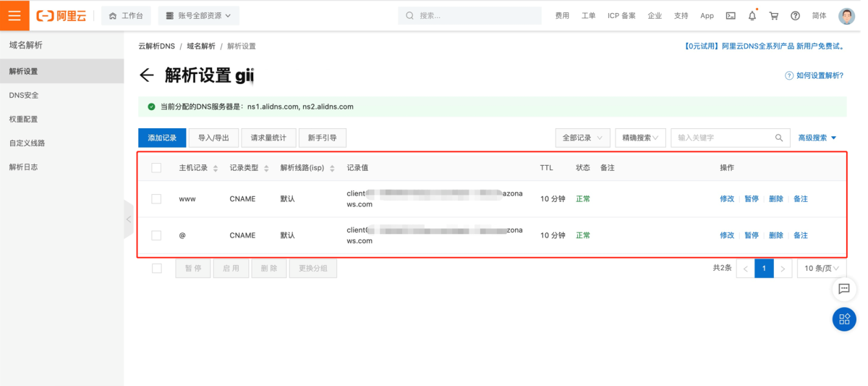This screenshot has width=868, height=386.
Task: Click the Cloud Shell terminal icon
Action: [x=731, y=15]
